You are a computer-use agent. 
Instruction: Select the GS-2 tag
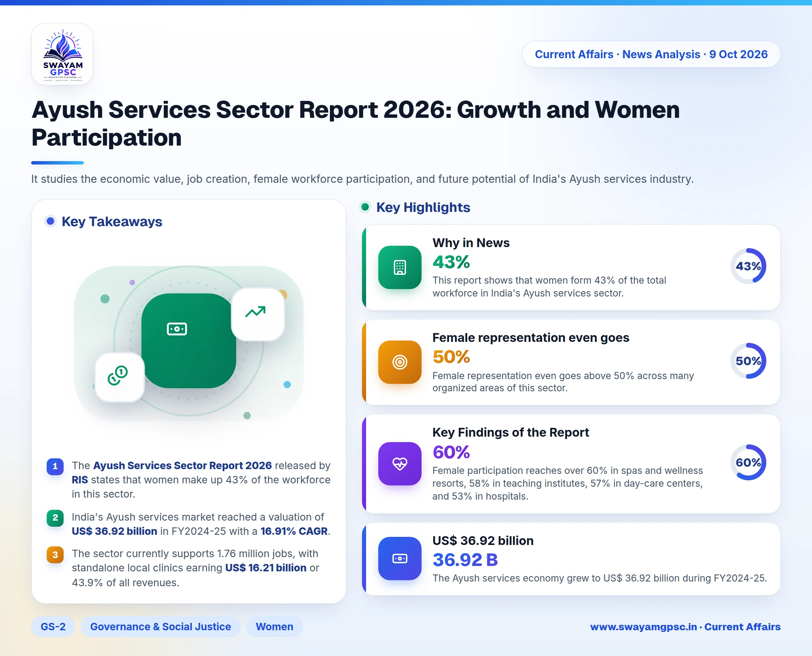click(53, 627)
